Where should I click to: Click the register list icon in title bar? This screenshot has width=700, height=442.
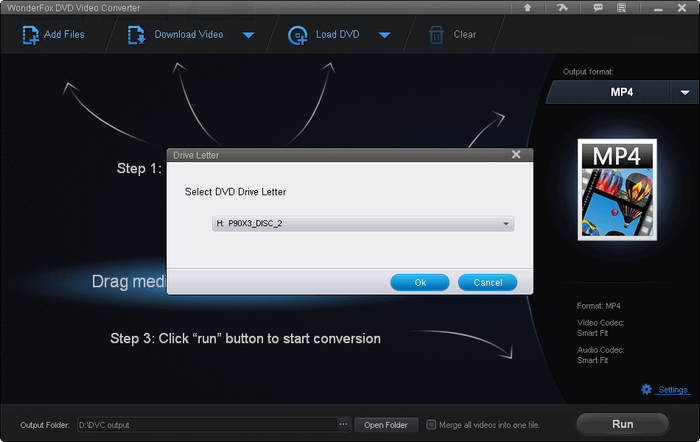coord(621,8)
